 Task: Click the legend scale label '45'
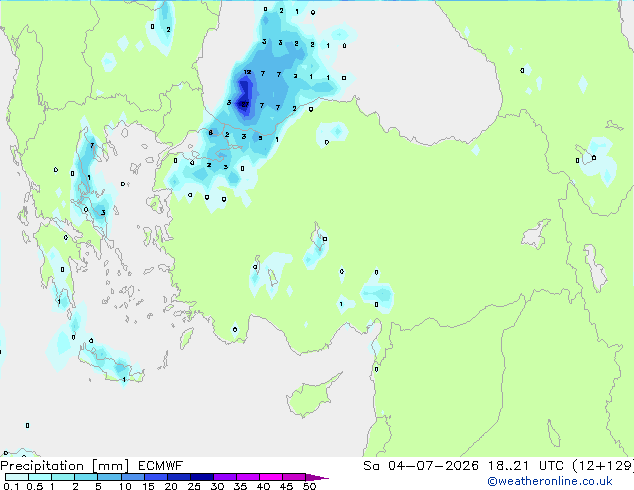(286, 486)
